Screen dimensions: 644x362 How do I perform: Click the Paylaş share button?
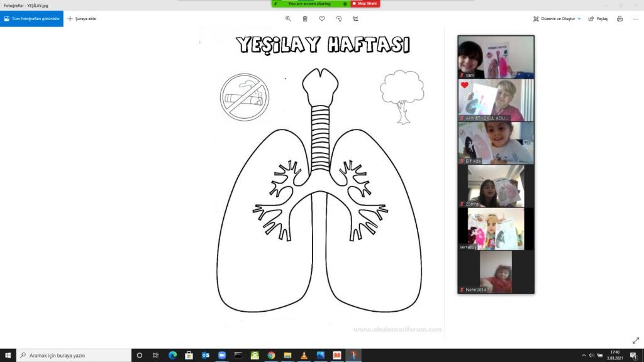click(598, 18)
